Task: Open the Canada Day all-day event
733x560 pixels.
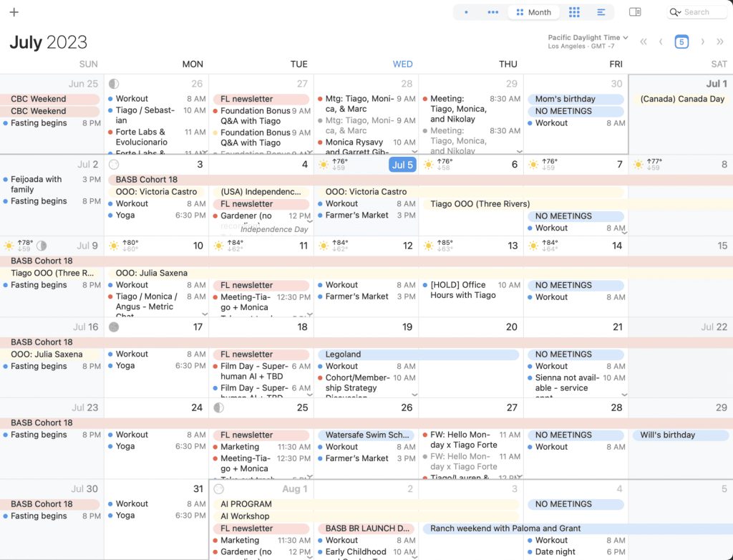Action: pos(682,99)
